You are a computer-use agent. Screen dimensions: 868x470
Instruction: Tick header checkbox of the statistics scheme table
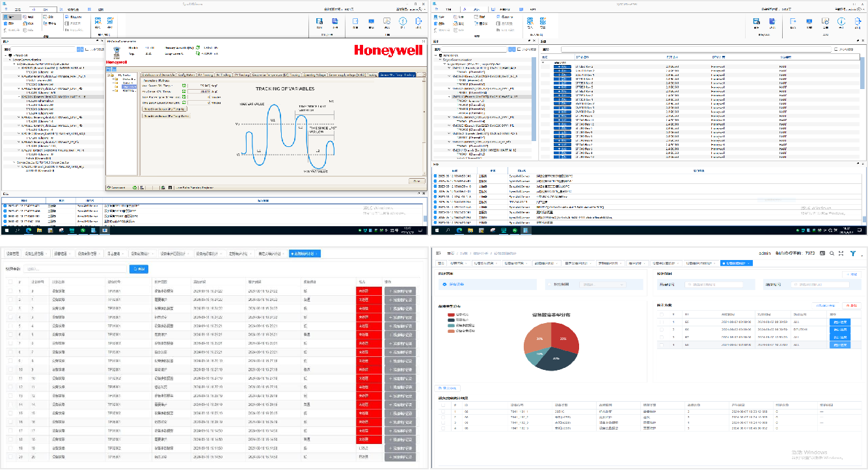click(x=661, y=313)
